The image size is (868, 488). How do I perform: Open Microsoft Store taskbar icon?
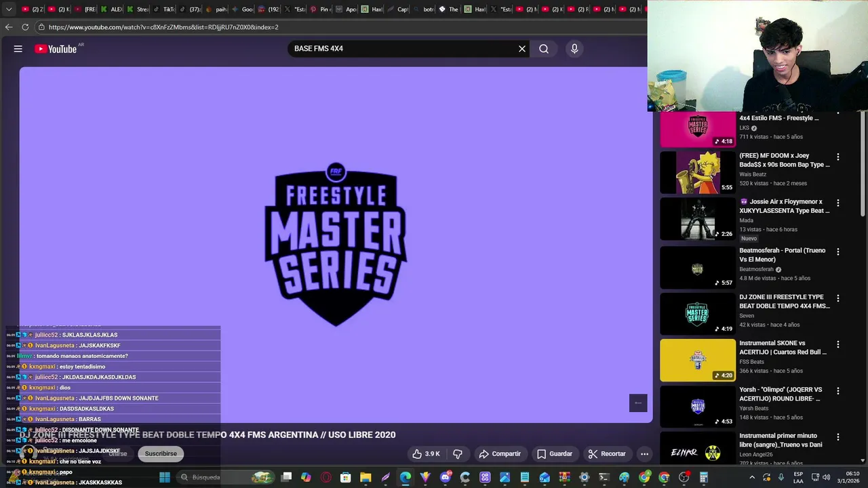(346, 477)
